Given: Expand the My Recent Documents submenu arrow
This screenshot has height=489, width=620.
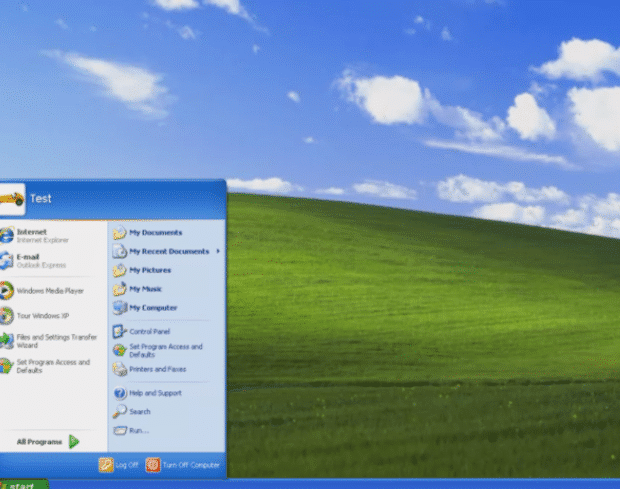Looking at the screenshot, I should coord(218,251).
